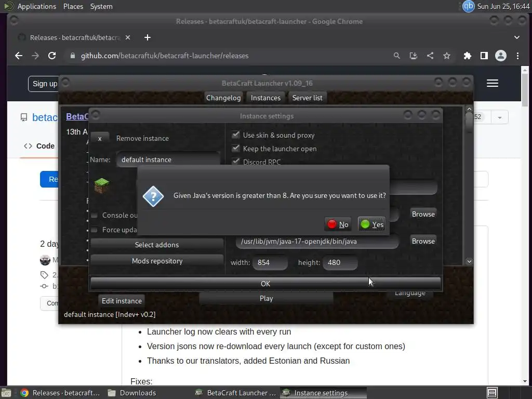The image size is (532, 399).
Task: Toggle Discord RPC checkbox
Action: pyautogui.click(x=235, y=162)
